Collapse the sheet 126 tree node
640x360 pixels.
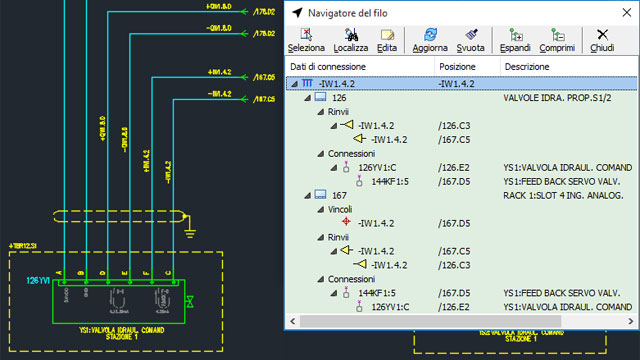pyautogui.click(x=308, y=98)
